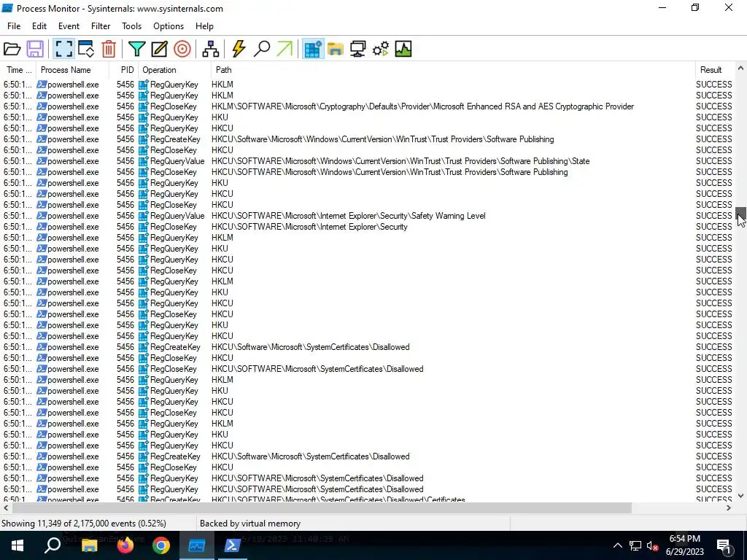Switch to Process Monitor taskbar button
Viewport: 747px width, 560px height.
click(x=197, y=545)
